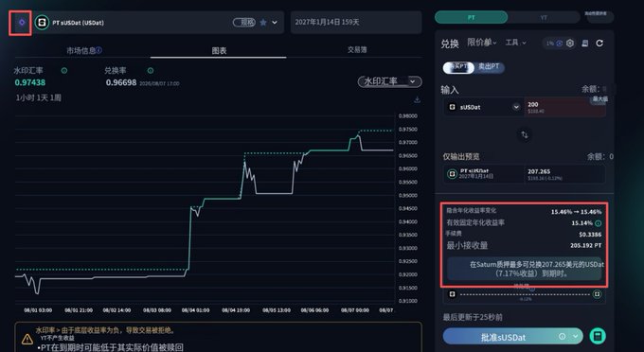Image resolution: width=644 pixels, height=352 pixels.
Task: Refresh quotes with the circular arrow icon
Action: point(599,44)
